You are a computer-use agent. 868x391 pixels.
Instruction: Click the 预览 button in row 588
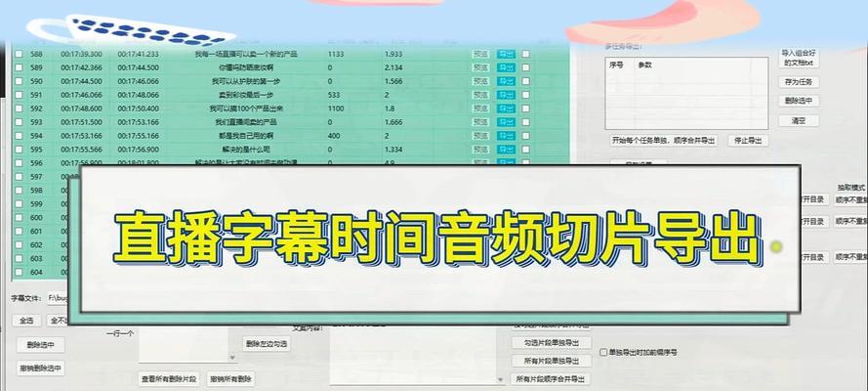480,54
